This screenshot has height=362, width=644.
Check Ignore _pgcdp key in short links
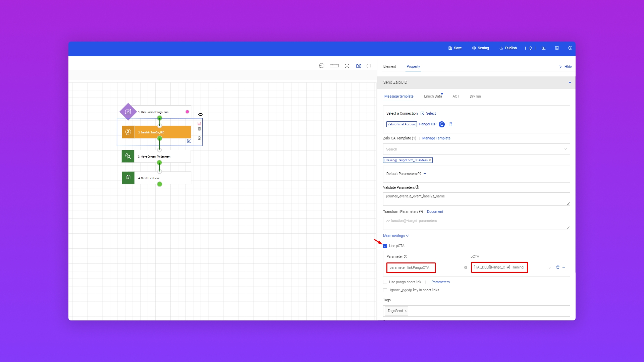click(x=385, y=290)
